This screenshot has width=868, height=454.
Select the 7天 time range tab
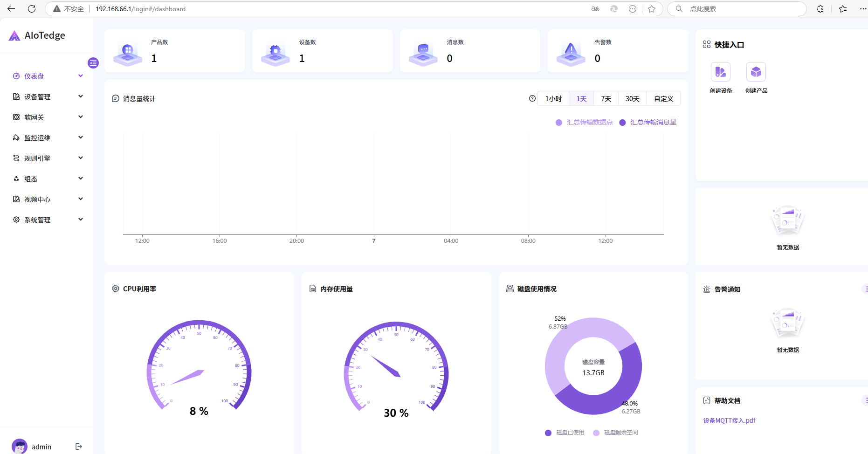pyautogui.click(x=606, y=98)
